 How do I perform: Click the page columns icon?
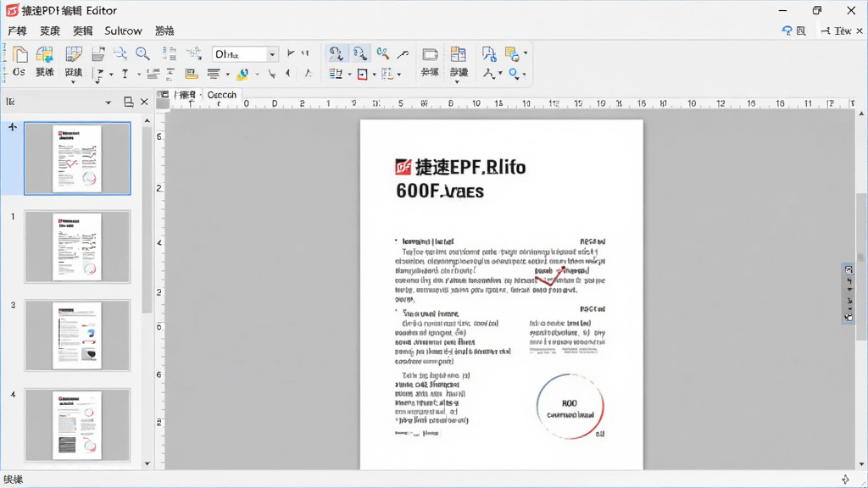coord(170,53)
